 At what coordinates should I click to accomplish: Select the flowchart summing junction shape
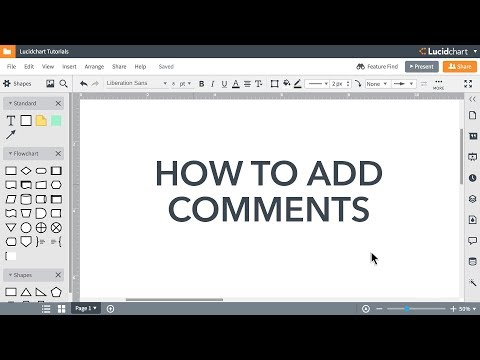point(56,228)
